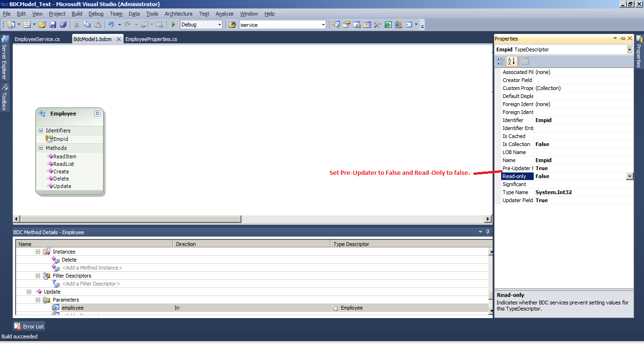The height and width of the screenshot is (344, 644).
Task: Click the Copy toolbar icon
Action: [87, 25]
